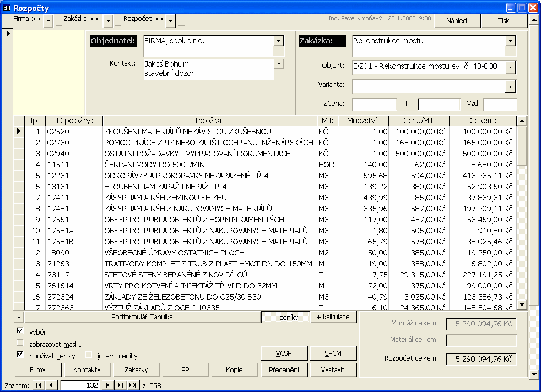Screen dimensions: 541x392
Task: Click the Access form icon in title bar
Action: click(x=7, y=8)
